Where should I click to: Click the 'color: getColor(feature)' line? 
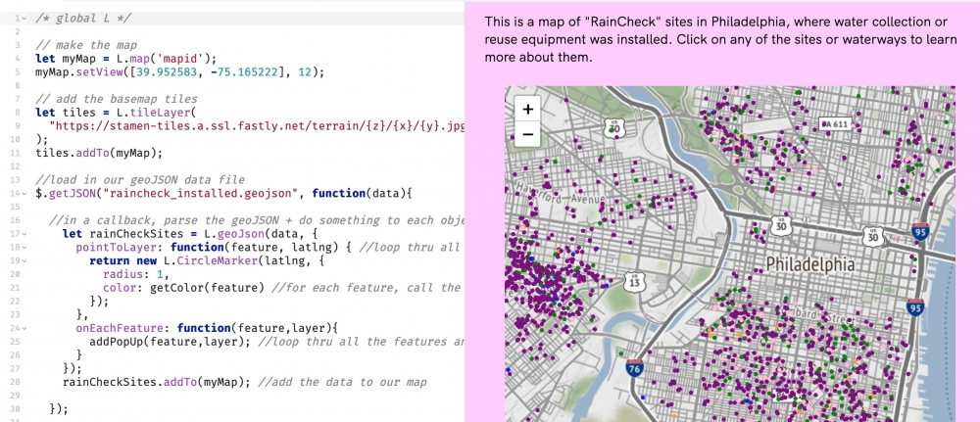point(184,288)
